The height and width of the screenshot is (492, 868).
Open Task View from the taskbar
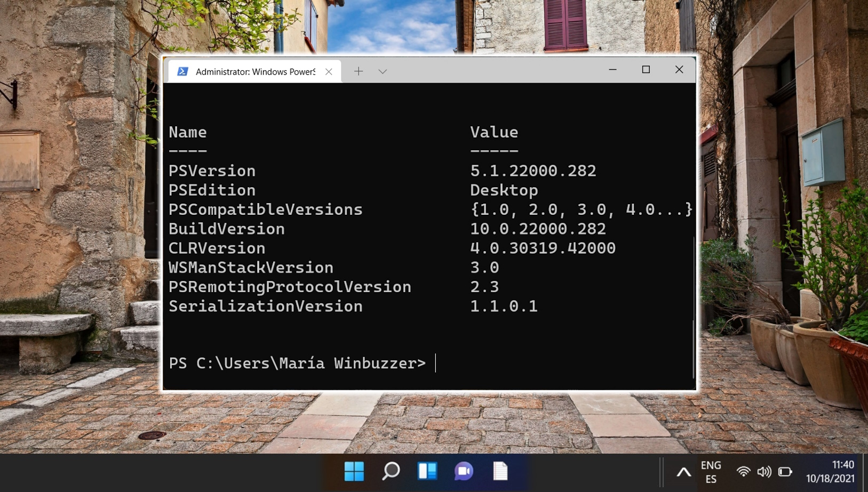[x=427, y=472]
